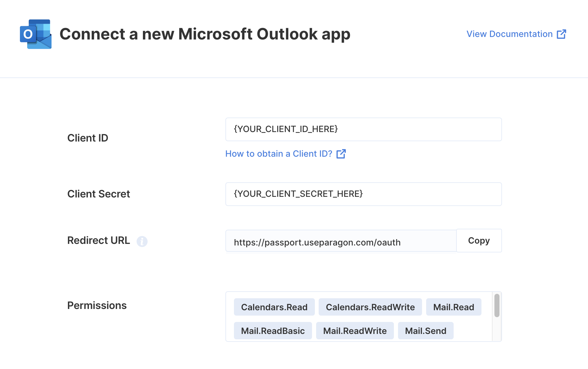This screenshot has height=369, width=588.
Task: Select the Mail.Send permission tag
Action: pos(426,331)
